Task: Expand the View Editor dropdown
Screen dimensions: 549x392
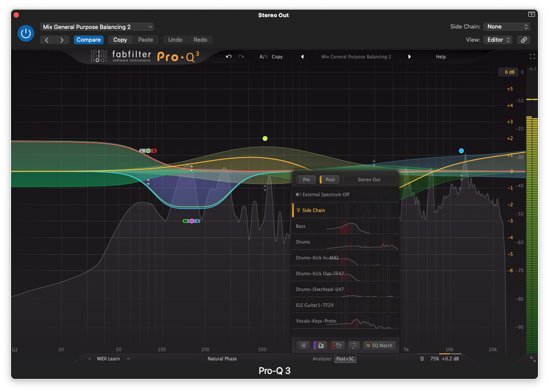Action: point(498,40)
